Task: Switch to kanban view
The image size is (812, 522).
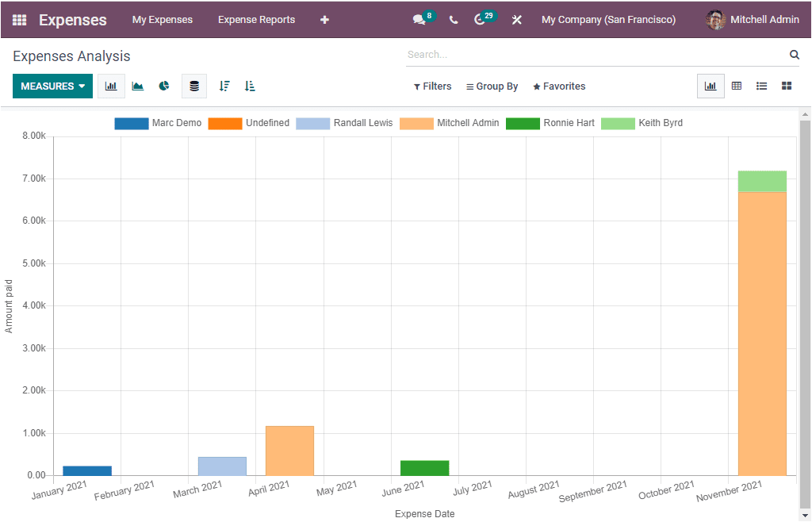Action: pyautogui.click(x=787, y=86)
